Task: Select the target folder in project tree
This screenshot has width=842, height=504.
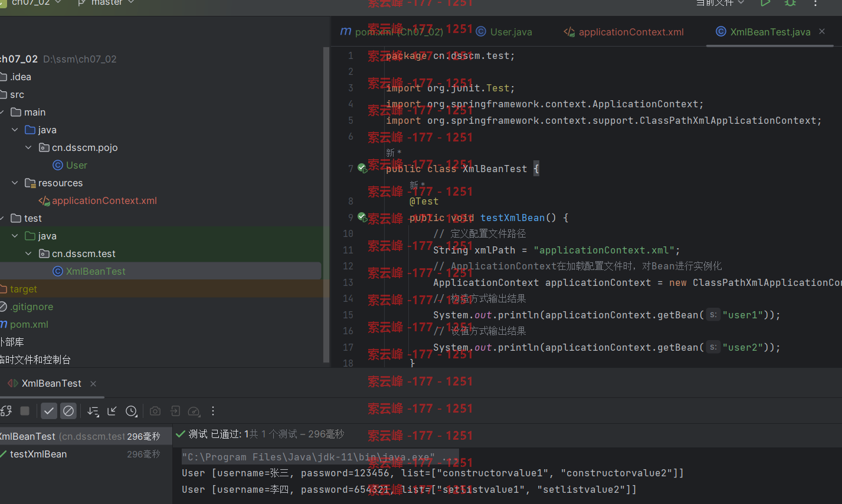Action: 18,289
